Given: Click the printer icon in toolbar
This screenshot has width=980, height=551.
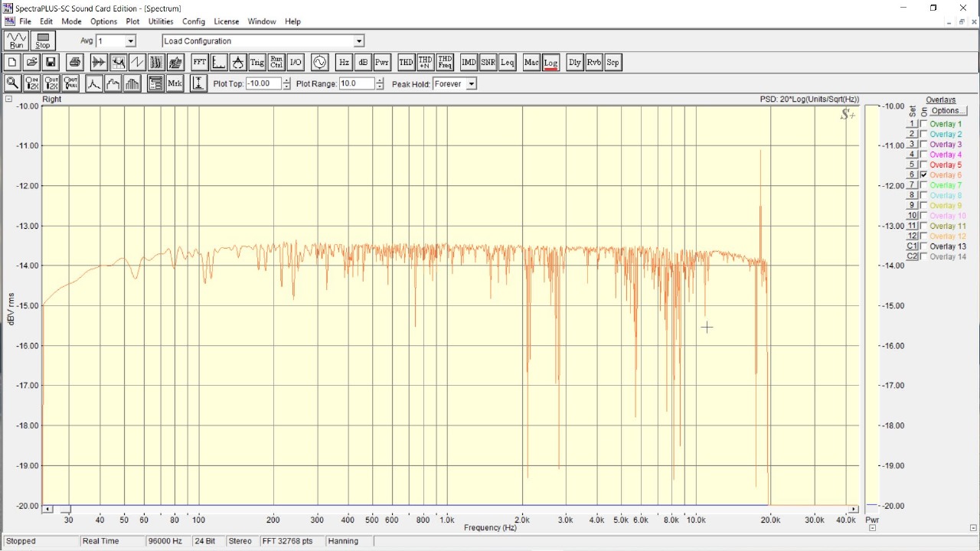Looking at the screenshot, I should pyautogui.click(x=75, y=63).
